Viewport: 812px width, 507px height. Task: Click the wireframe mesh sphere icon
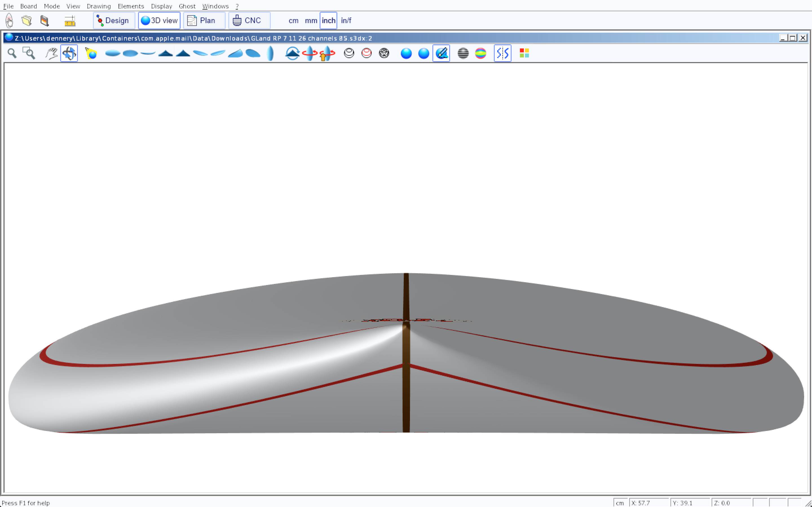point(384,53)
